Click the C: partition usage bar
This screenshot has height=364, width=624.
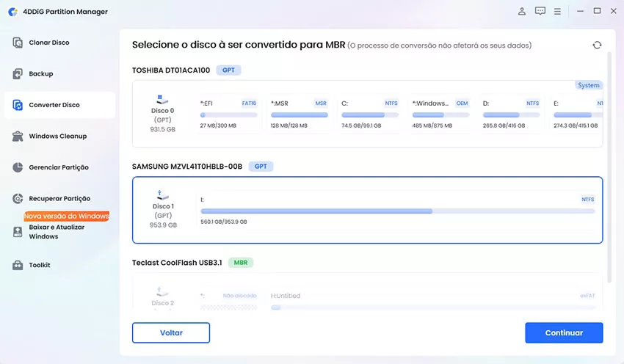[370, 115]
